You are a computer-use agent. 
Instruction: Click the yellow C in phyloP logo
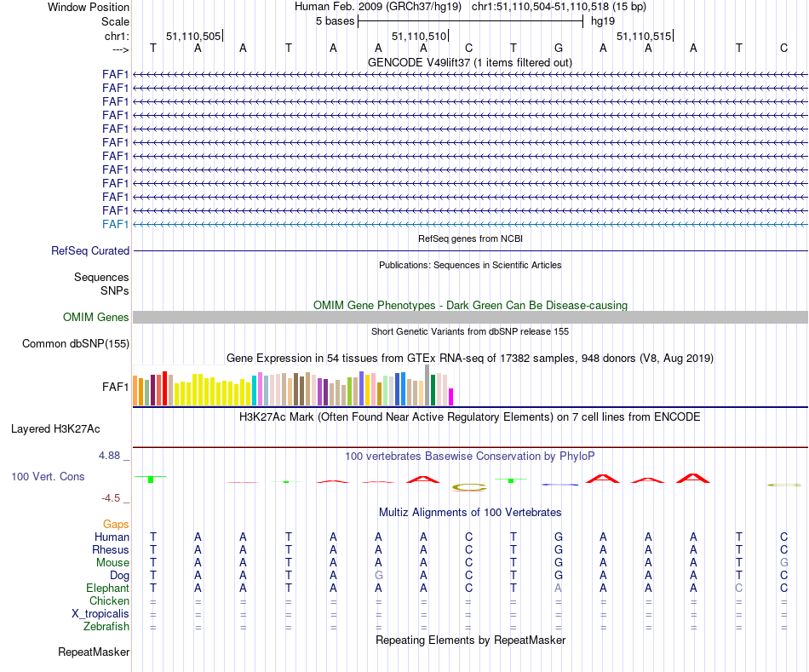coord(469,486)
